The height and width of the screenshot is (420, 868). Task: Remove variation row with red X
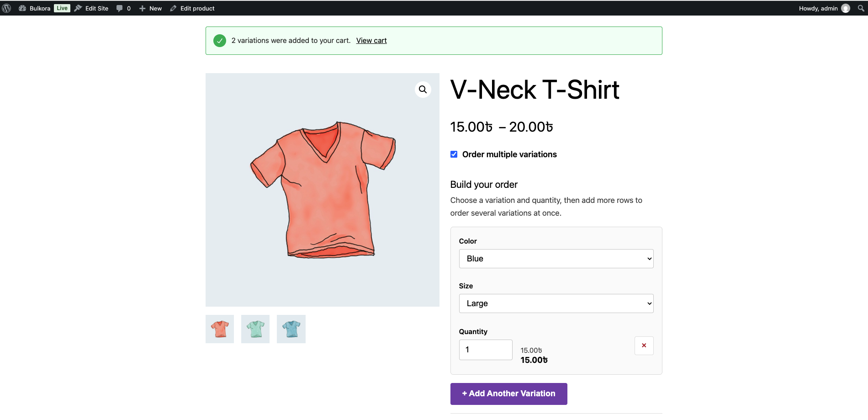tap(644, 346)
